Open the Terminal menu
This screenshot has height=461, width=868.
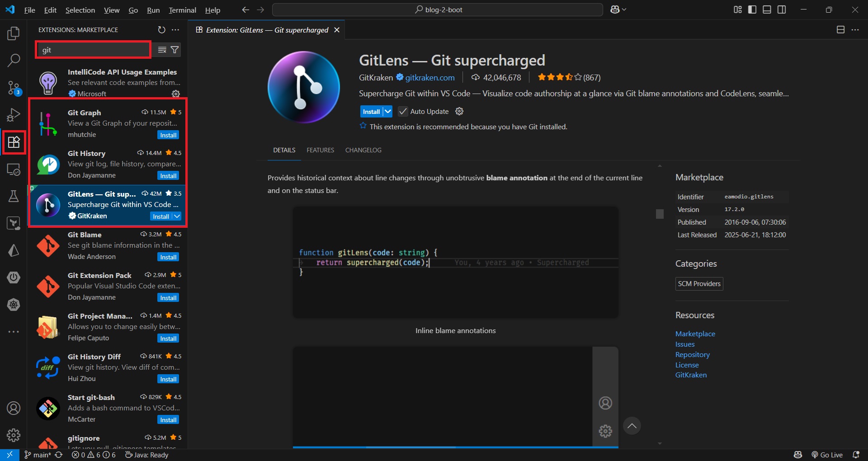pyautogui.click(x=182, y=10)
